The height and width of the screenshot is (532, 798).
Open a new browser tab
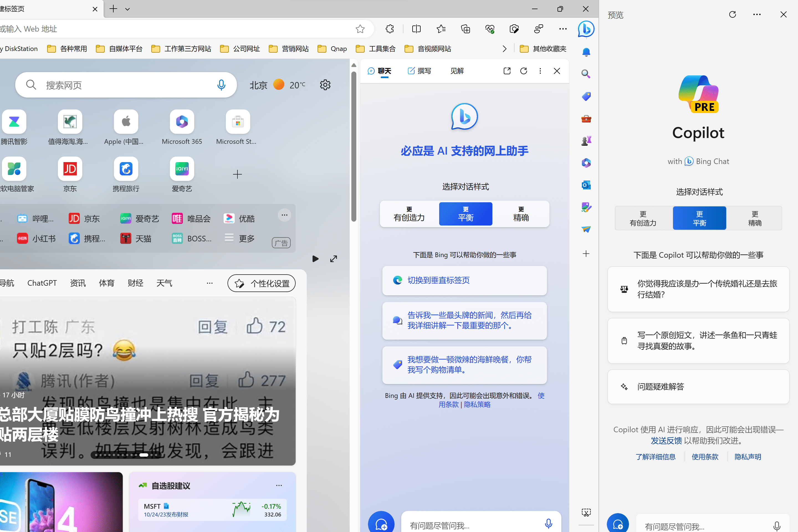click(113, 9)
